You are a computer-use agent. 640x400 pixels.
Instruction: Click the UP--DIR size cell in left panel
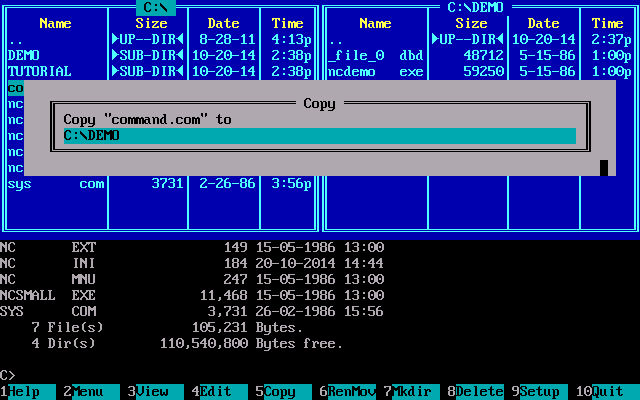tap(148, 40)
